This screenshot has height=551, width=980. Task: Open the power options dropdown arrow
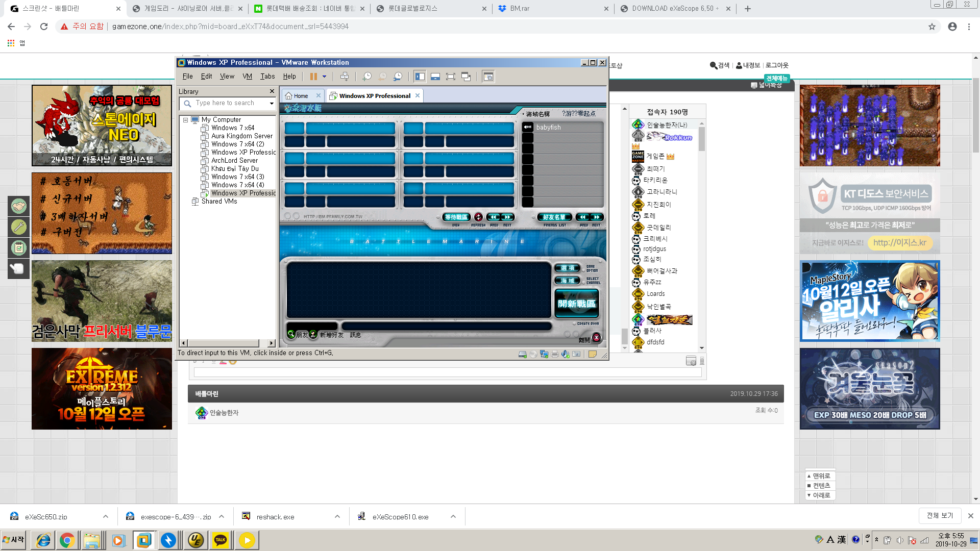click(x=324, y=77)
